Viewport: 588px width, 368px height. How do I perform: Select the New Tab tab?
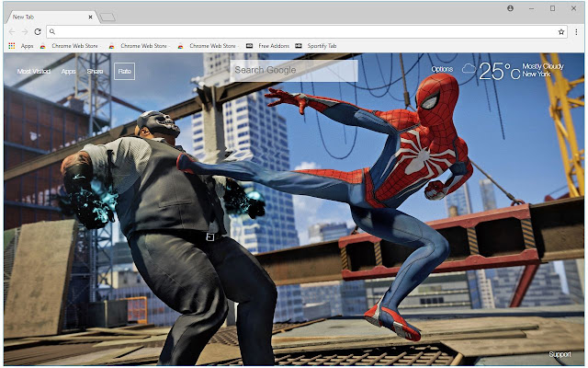(51, 17)
